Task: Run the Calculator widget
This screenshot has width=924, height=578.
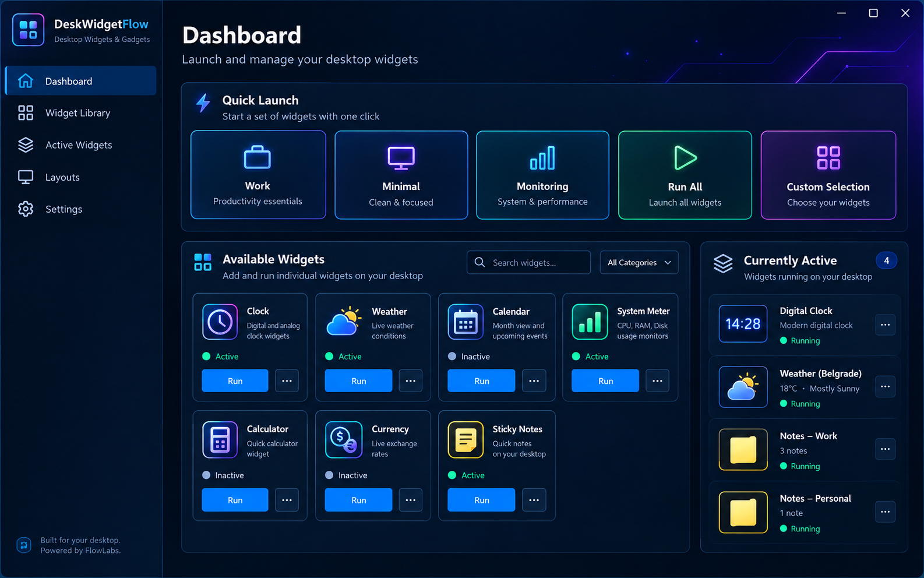Action: click(235, 500)
